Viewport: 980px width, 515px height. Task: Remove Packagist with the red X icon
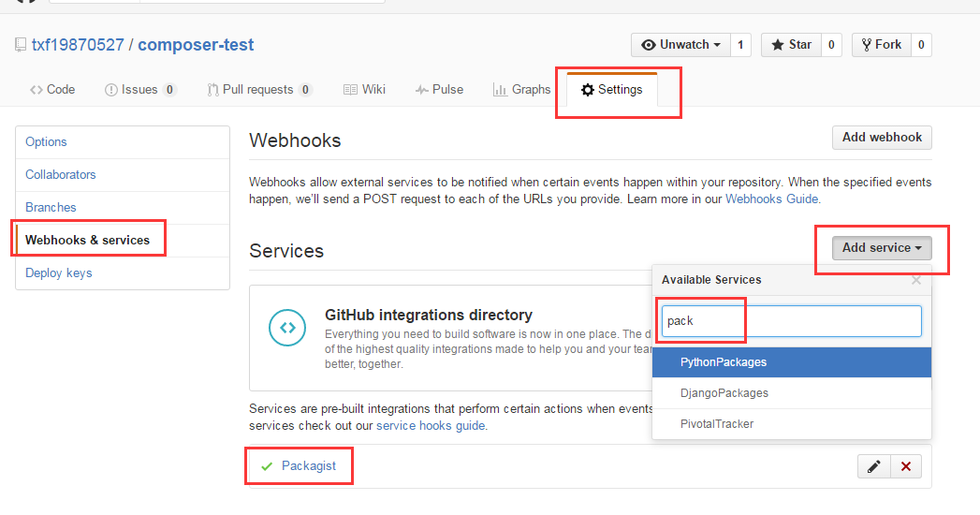906,466
